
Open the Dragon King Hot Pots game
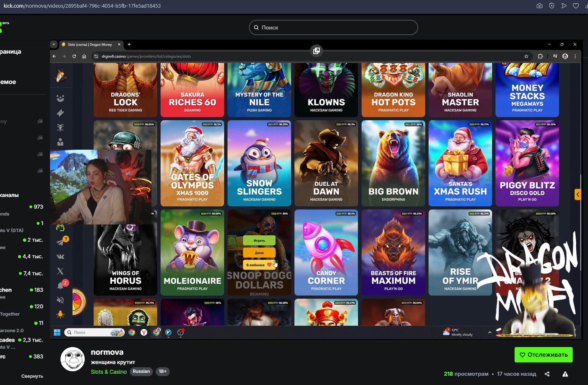[x=394, y=90]
